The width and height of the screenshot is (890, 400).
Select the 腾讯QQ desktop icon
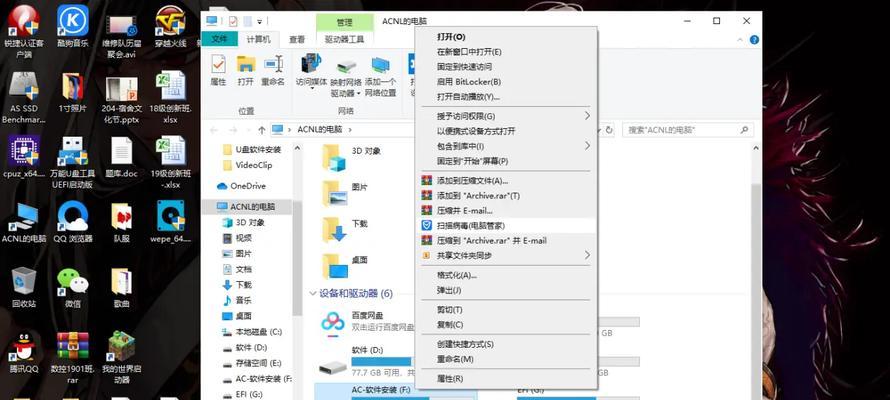pos(24,352)
